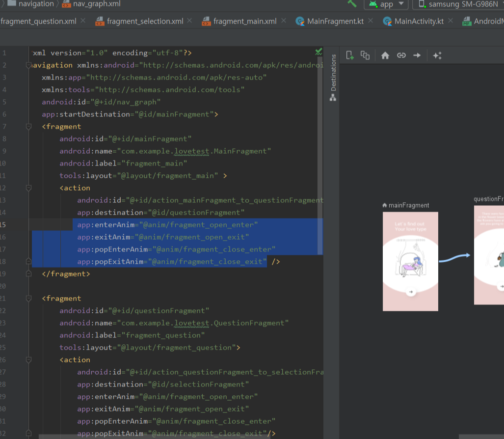The width and height of the screenshot is (504, 439).
Task: Click the green analysis checkmark in editor
Action: [318, 52]
